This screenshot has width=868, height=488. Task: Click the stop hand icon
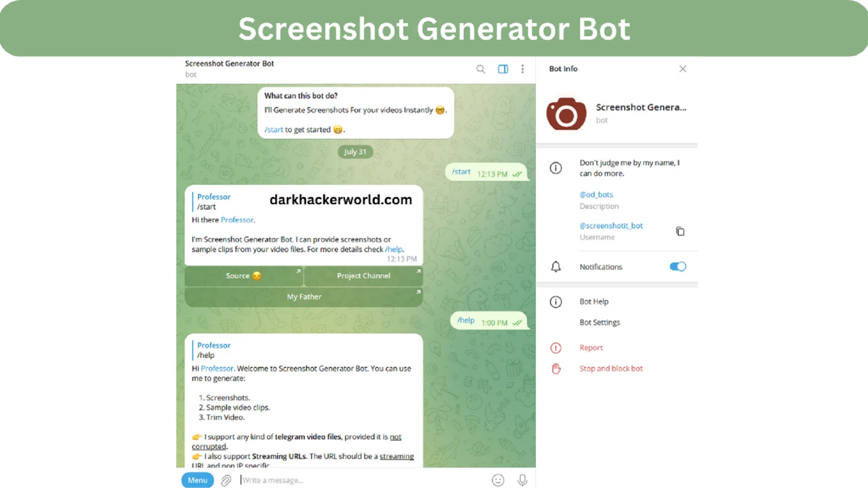tap(556, 369)
